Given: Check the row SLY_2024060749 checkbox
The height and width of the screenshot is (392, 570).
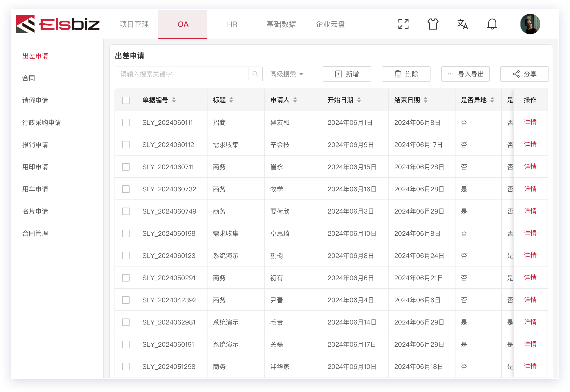Looking at the screenshot, I should coord(126,211).
